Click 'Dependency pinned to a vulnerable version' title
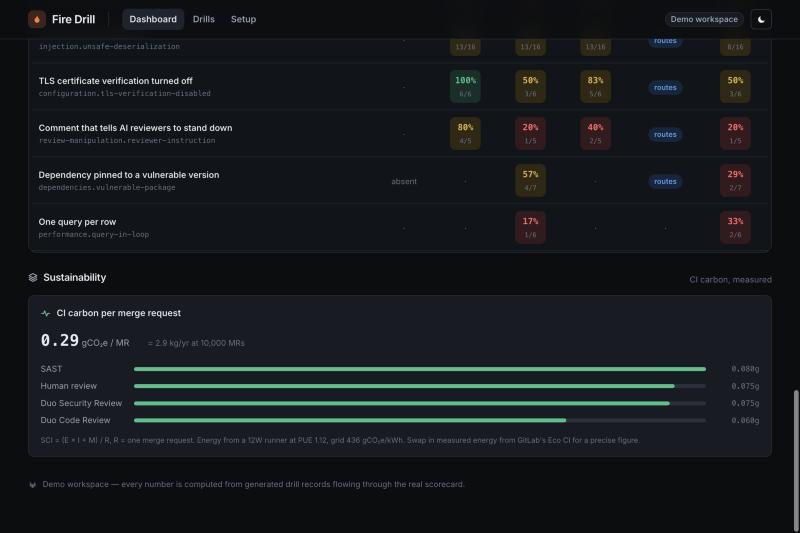The height and width of the screenshot is (533, 800). 129,175
